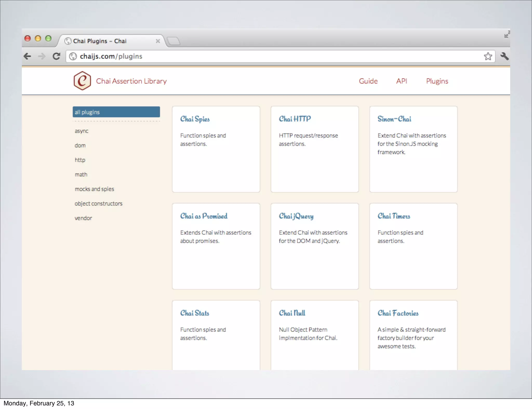Viewport: 532px width, 409px height.
Task: Close the Chai Plugins tab
Action: (158, 41)
